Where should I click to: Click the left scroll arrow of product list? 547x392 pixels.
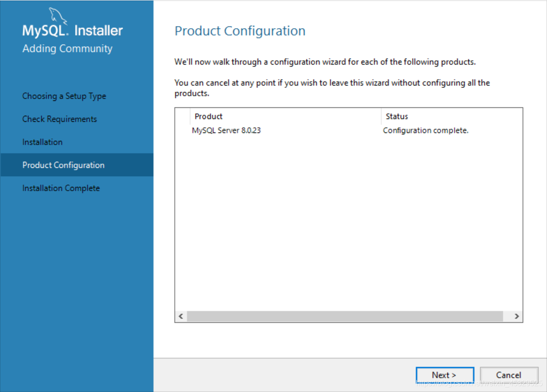click(x=180, y=316)
